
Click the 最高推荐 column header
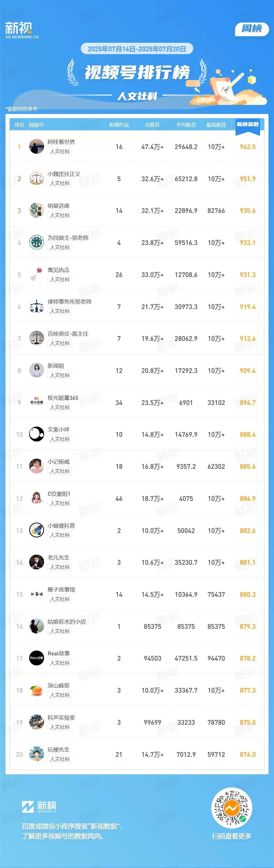(216, 125)
